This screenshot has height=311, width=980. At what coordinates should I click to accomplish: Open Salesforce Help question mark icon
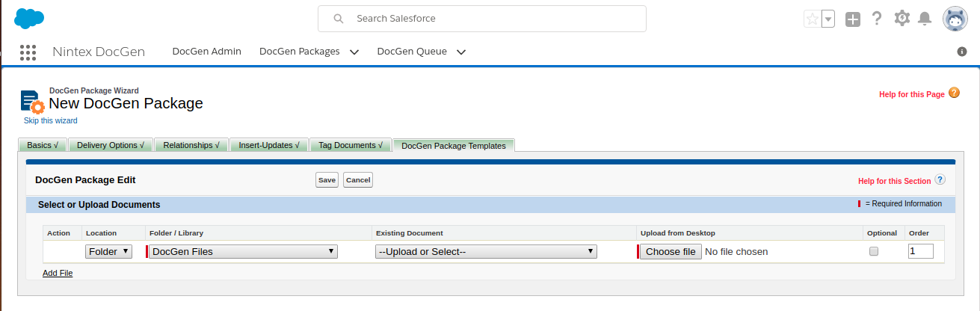point(877,19)
